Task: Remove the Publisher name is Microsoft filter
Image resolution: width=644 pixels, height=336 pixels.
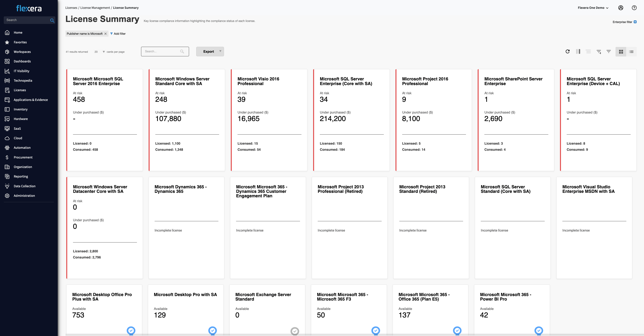Action: pos(105,34)
